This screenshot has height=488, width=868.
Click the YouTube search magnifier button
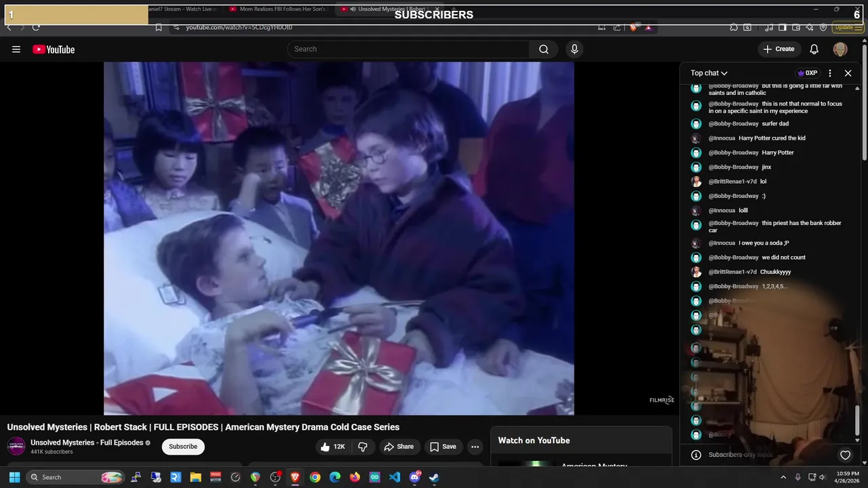coord(544,49)
